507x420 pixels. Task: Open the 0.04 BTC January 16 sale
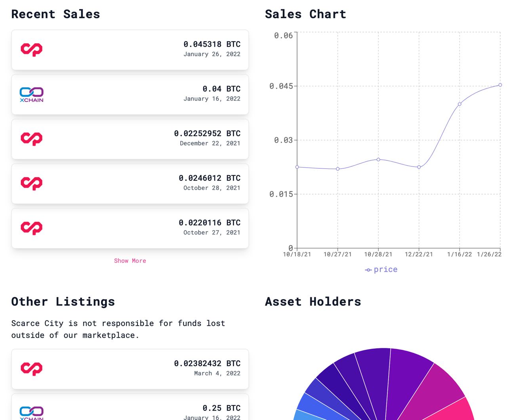tap(130, 95)
